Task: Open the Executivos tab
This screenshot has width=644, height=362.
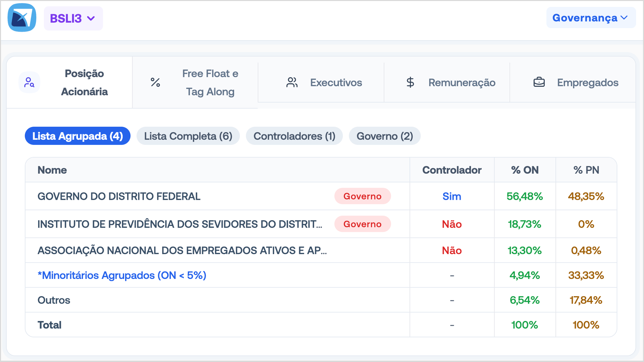Action: pos(336,82)
